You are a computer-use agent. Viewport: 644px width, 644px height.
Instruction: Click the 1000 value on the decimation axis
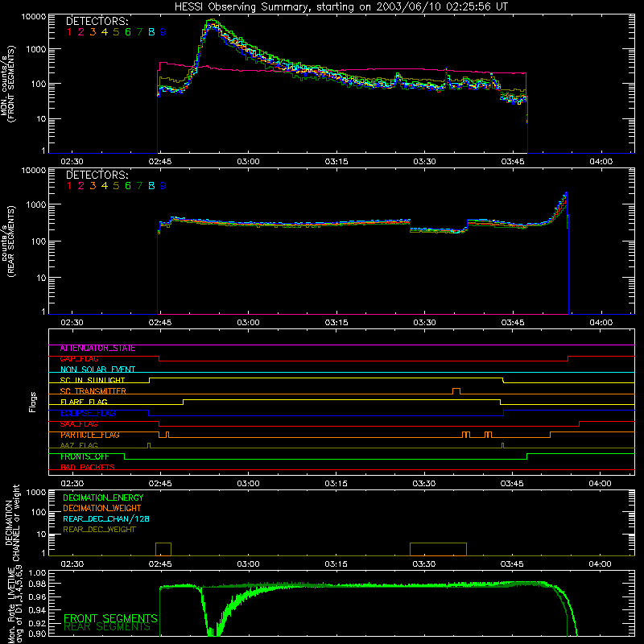coord(36,492)
